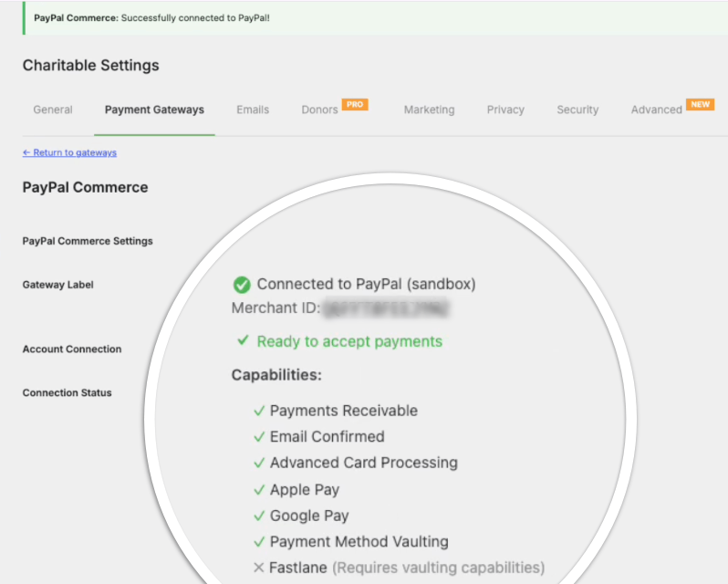Click the Capabilities heading
This screenshot has width=728, height=584.
[276, 375]
